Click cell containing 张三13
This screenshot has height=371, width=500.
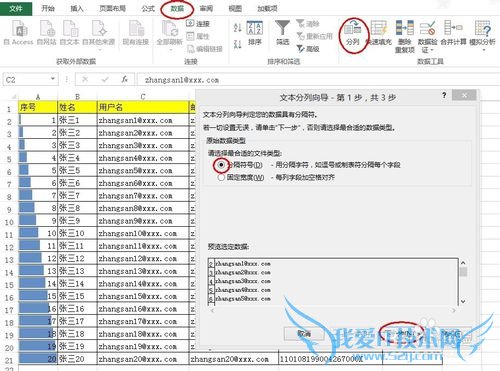[x=77, y=271]
